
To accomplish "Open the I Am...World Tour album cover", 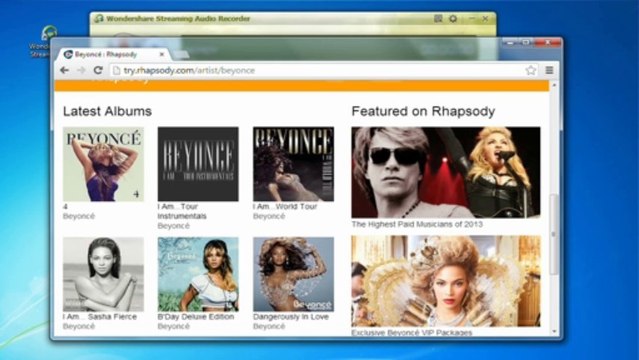I will [293, 164].
